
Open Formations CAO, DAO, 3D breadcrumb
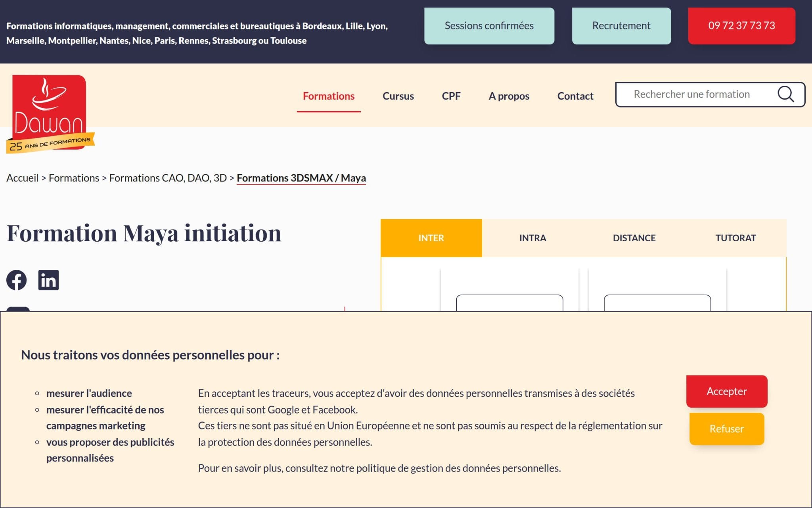(168, 178)
